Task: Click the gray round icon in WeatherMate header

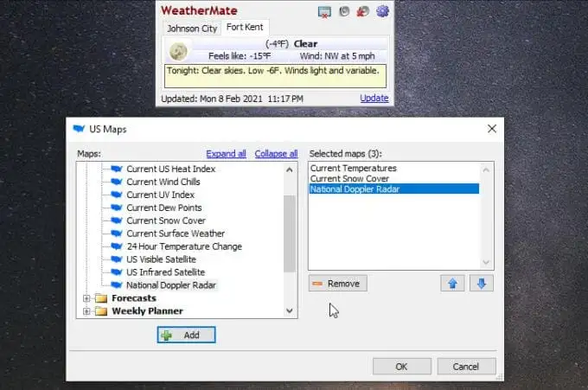Action: tap(344, 11)
